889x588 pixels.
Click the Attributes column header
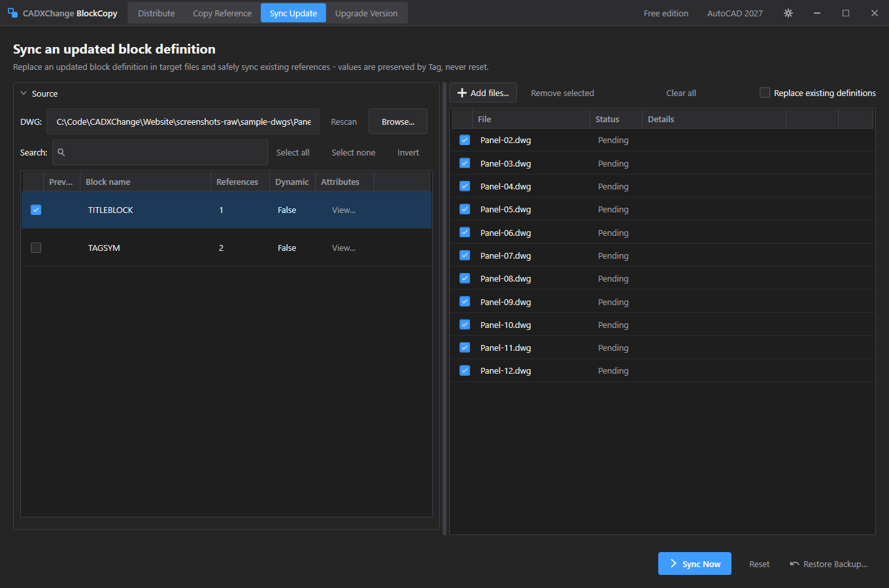[344, 182]
